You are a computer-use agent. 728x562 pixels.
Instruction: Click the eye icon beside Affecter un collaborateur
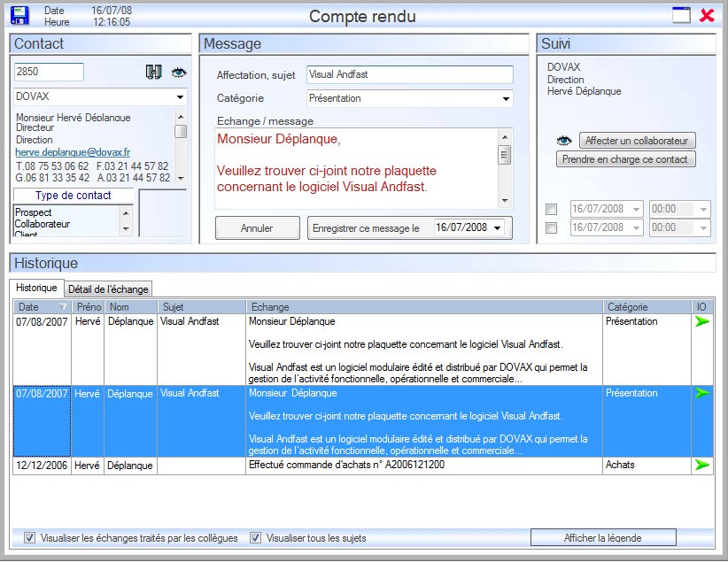click(x=563, y=140)
